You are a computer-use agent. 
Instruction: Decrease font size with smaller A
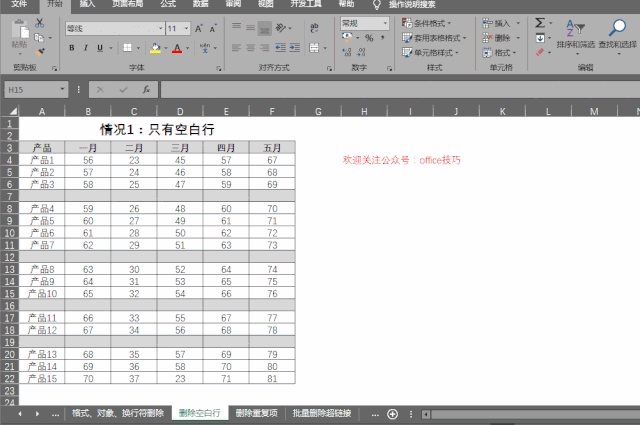213,29
